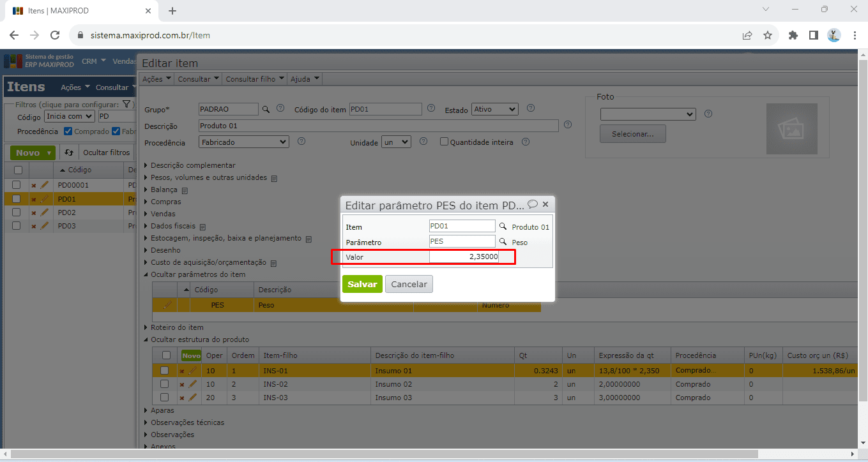Click the Valor input field
This screenshot has height=462, width=868.
[x=464, y=257]
